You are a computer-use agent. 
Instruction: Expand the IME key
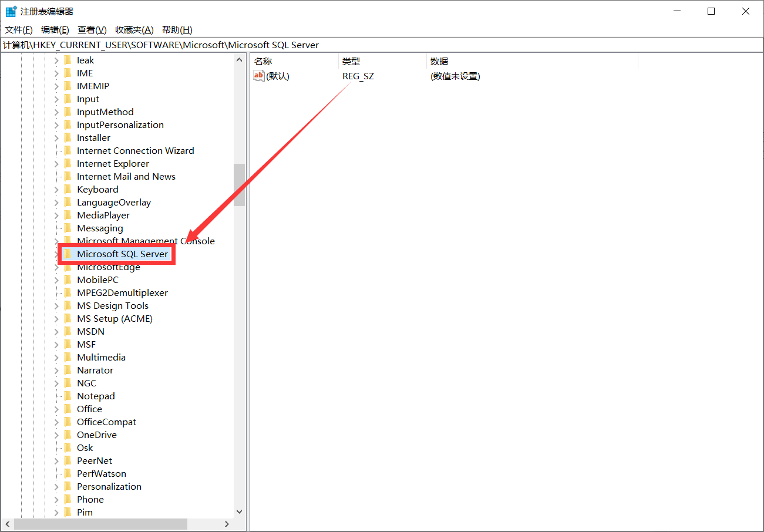pos(56,73)
